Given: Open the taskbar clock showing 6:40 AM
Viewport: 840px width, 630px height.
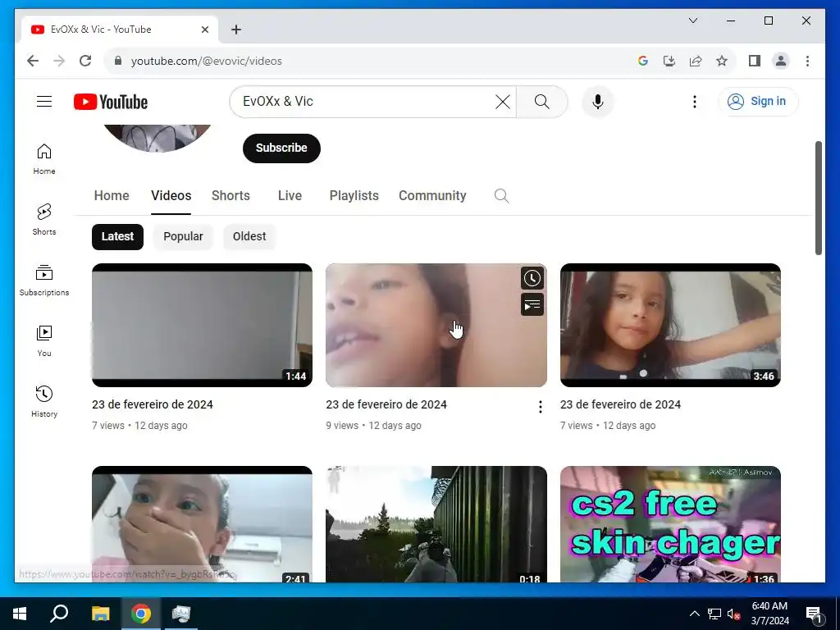Looking at the screenshot, I should click(x=769, y=614).
